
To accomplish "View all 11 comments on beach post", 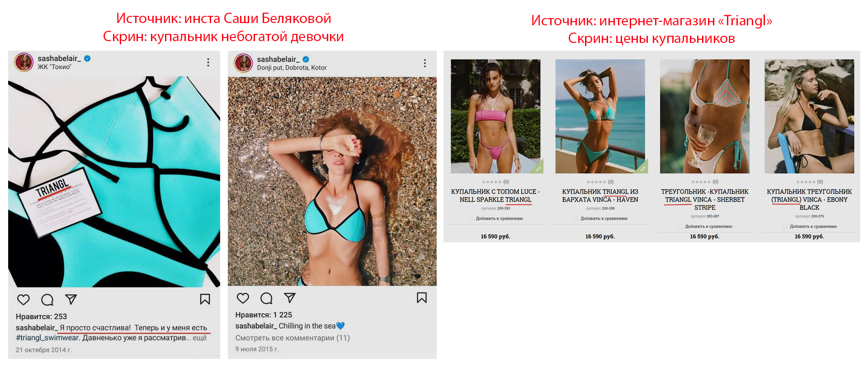I will [x=292, y=338].
